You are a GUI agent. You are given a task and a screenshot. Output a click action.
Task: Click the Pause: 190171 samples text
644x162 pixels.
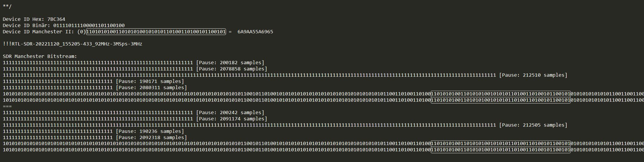click(x=150, y=81)
